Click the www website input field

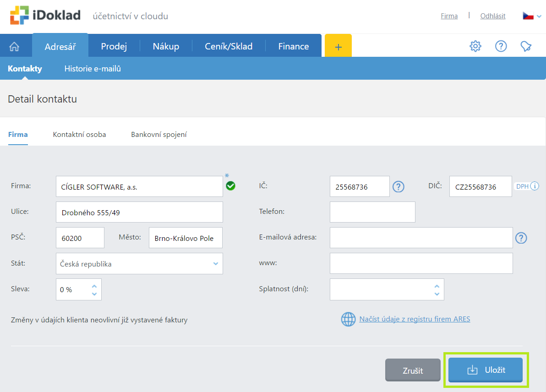coord(421,263)
